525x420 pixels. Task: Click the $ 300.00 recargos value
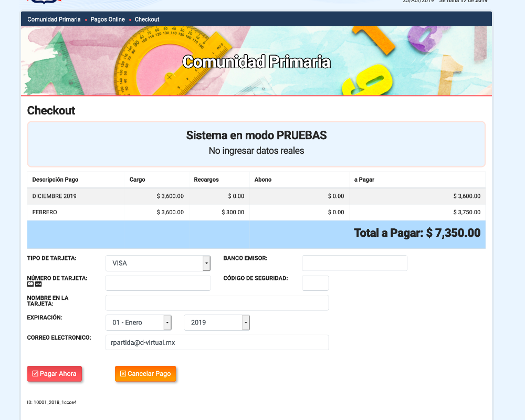[233, 212]
